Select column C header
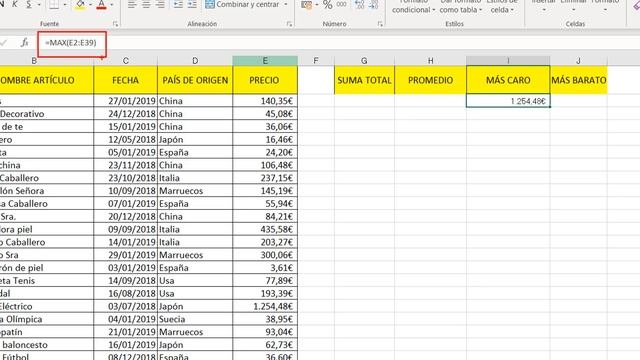 pos(125,61)
